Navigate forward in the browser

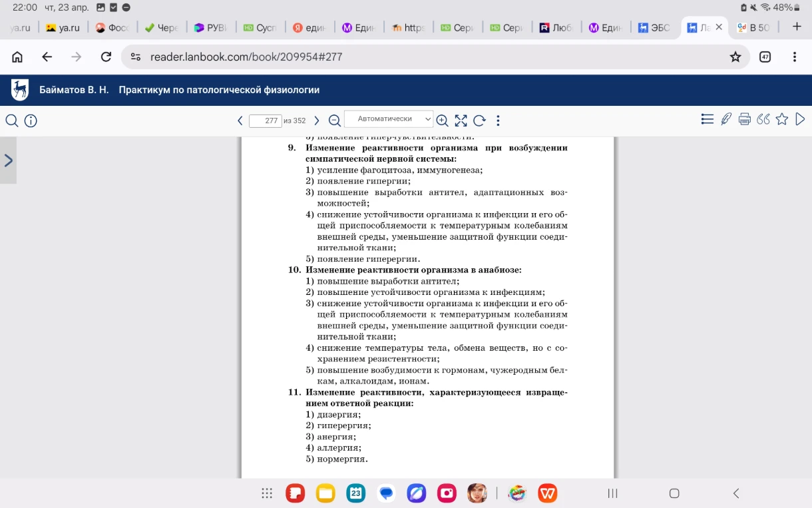76,57
